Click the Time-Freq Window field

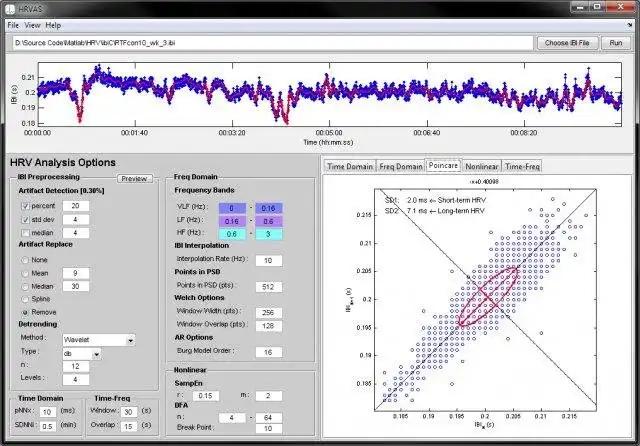[x=129, y=412]
